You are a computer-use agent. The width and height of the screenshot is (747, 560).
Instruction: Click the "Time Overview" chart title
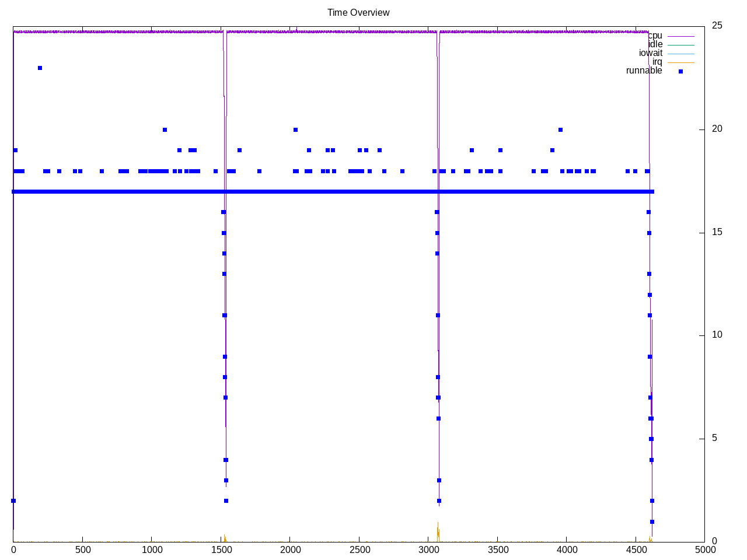pos(358,12)
